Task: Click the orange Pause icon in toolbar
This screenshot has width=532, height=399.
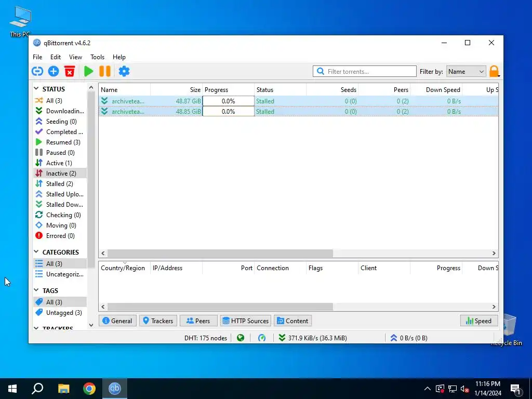Action: [105, 71]
